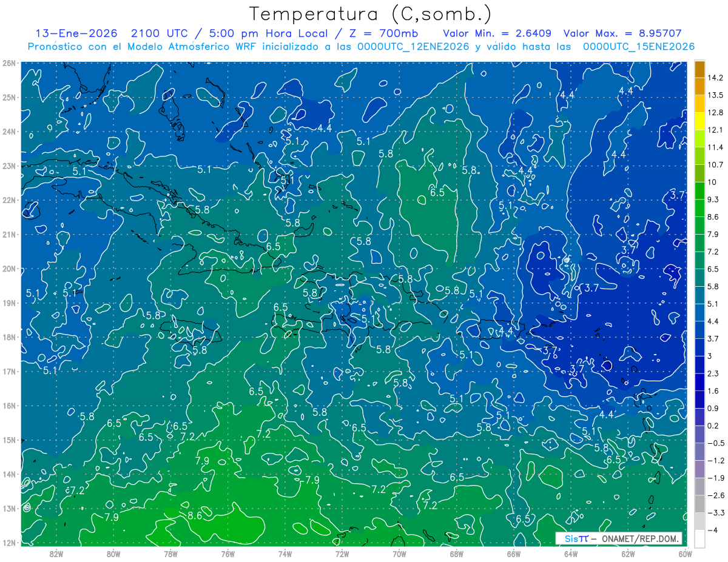Click the "12.1" color scale value

[716, 130]
